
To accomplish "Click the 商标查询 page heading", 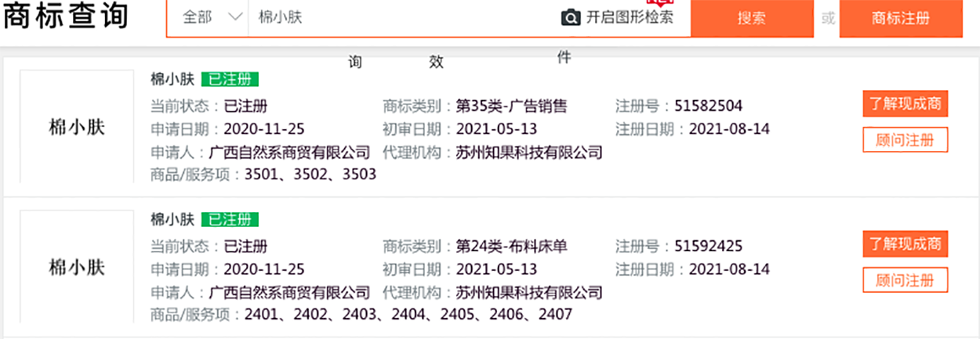I will click(66, 16).
